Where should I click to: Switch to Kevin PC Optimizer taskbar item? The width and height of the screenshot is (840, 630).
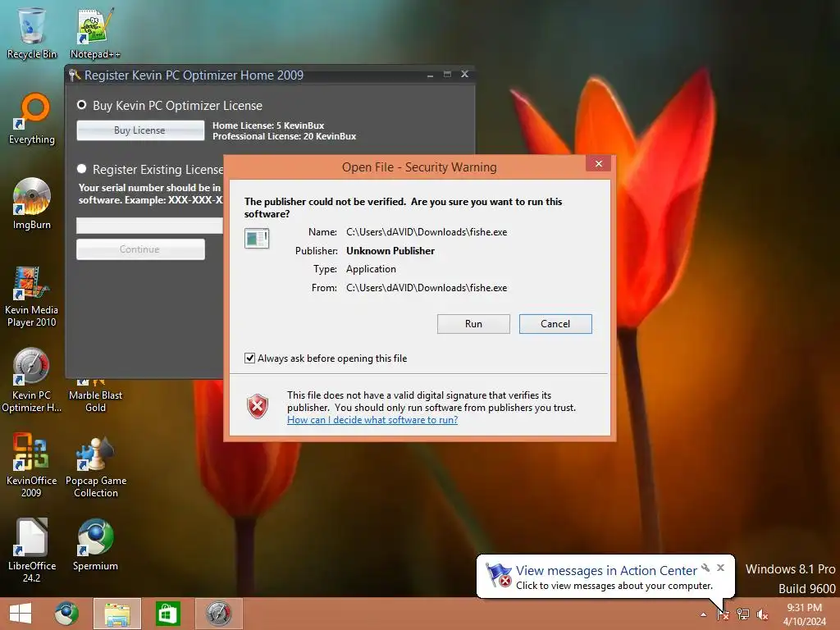218,614
